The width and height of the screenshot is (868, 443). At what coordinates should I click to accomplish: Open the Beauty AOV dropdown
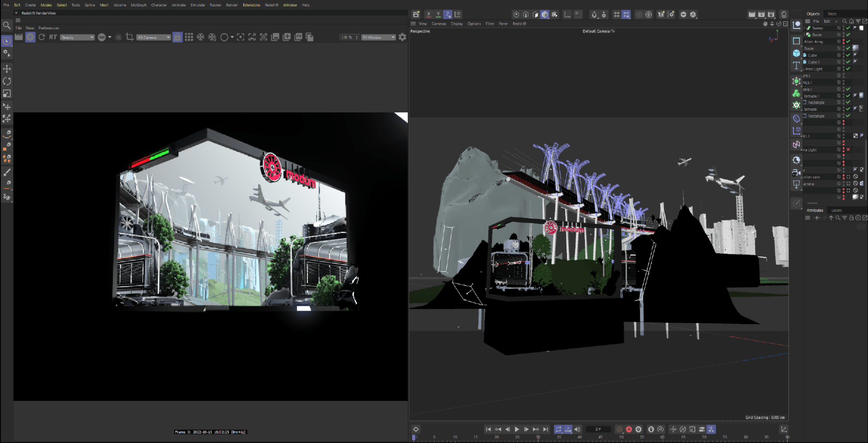click(x=77, y=37)
